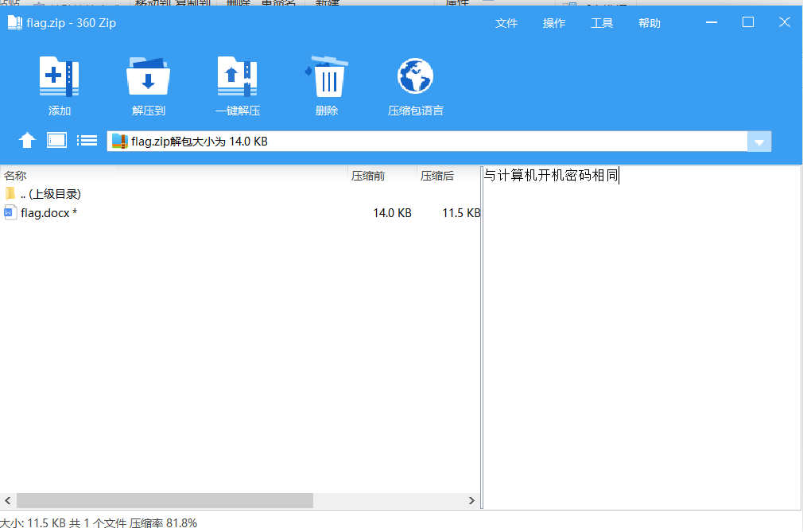
Task: Go up one level with arrow icon
Action: click(x=27, y=140)
